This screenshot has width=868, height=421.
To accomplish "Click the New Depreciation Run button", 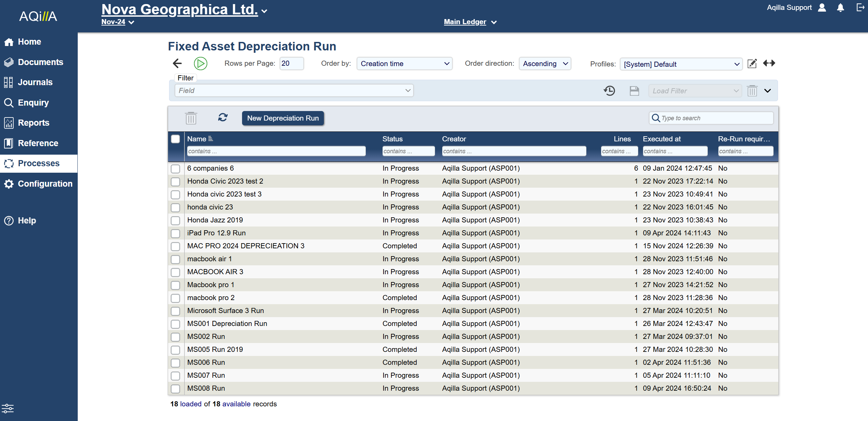I will 283,118.
